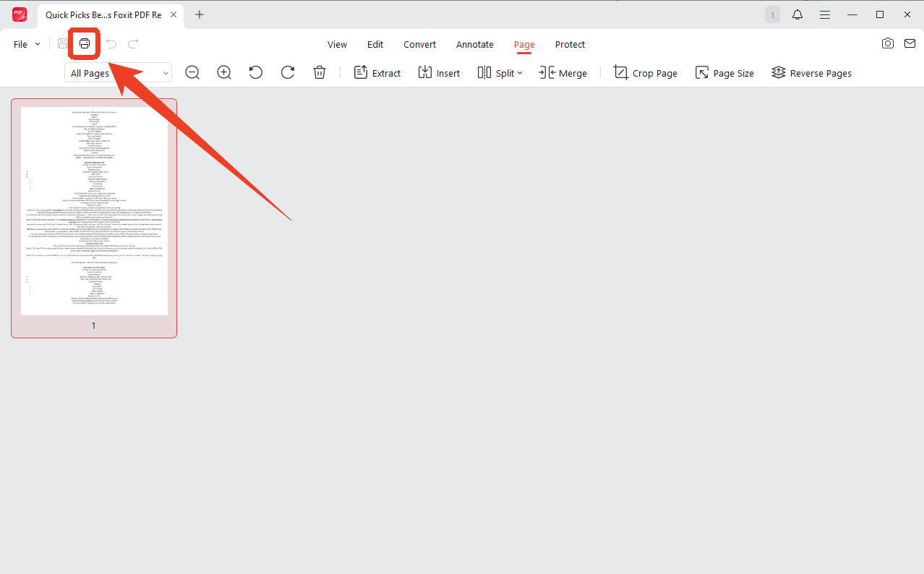
Task: Open the All Pages dropdown
Action: 119,73
